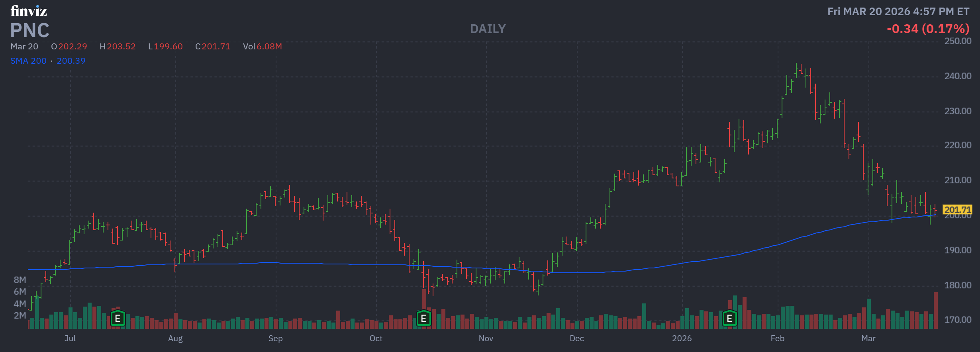Click the 250.00 price axis label
Image resolution: width=980 pixels, height=352 pixels.
958,41
